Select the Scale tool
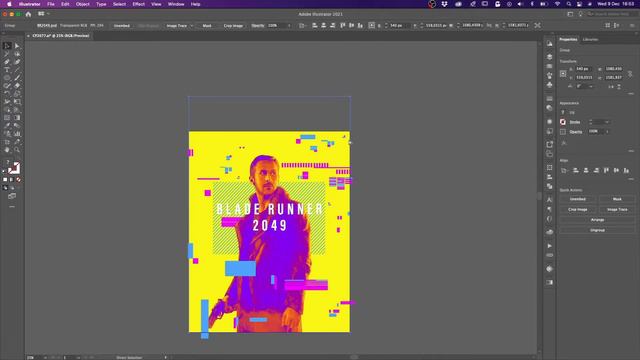This screenshot has width=640, height=360. coord(17,94)
